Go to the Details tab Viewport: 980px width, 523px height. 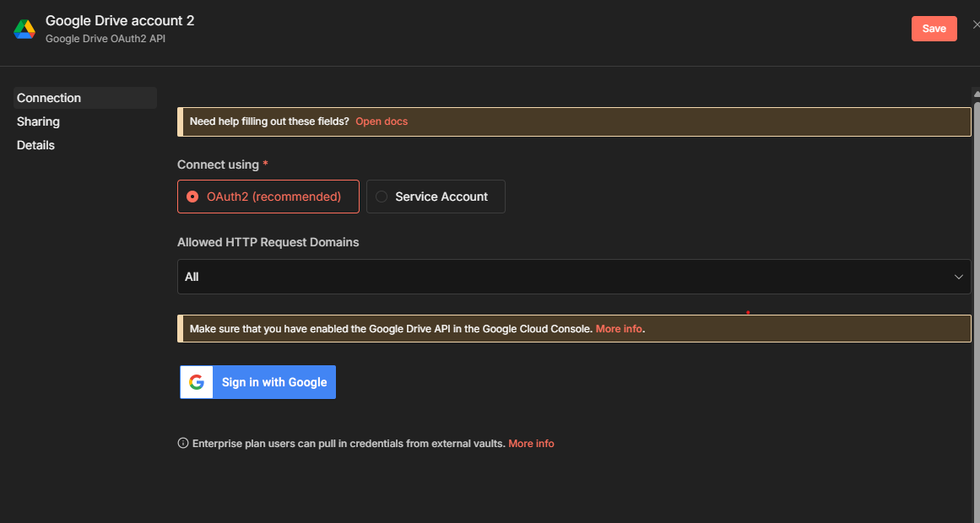click(35, 145)
